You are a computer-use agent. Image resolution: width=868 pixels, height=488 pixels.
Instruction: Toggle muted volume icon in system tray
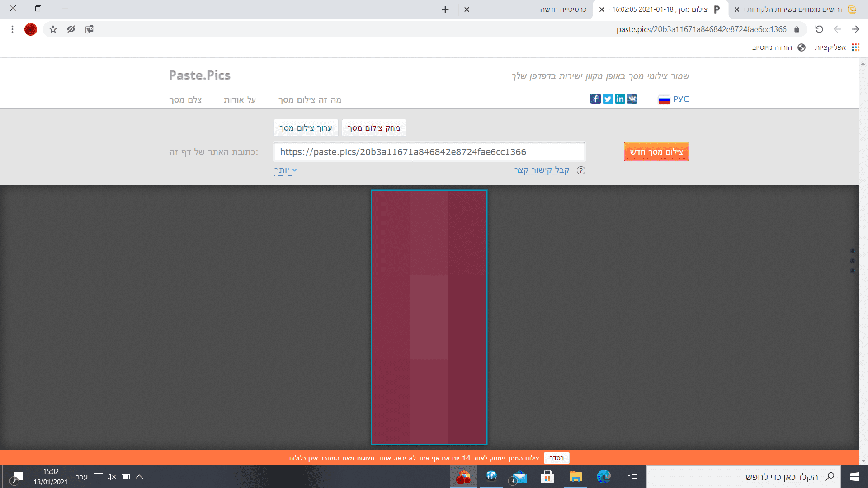(112, 477)
